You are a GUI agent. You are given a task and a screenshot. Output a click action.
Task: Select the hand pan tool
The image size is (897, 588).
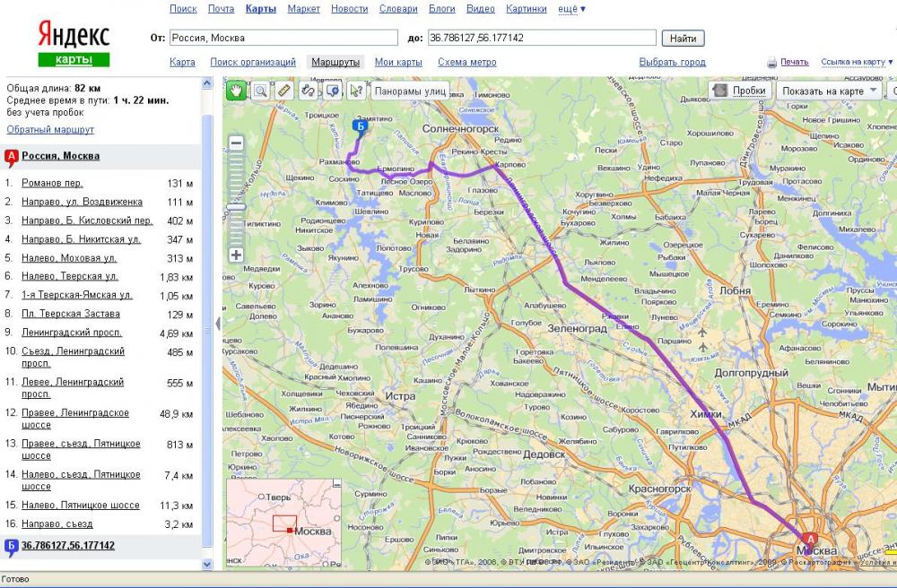[x=237, y=91]
